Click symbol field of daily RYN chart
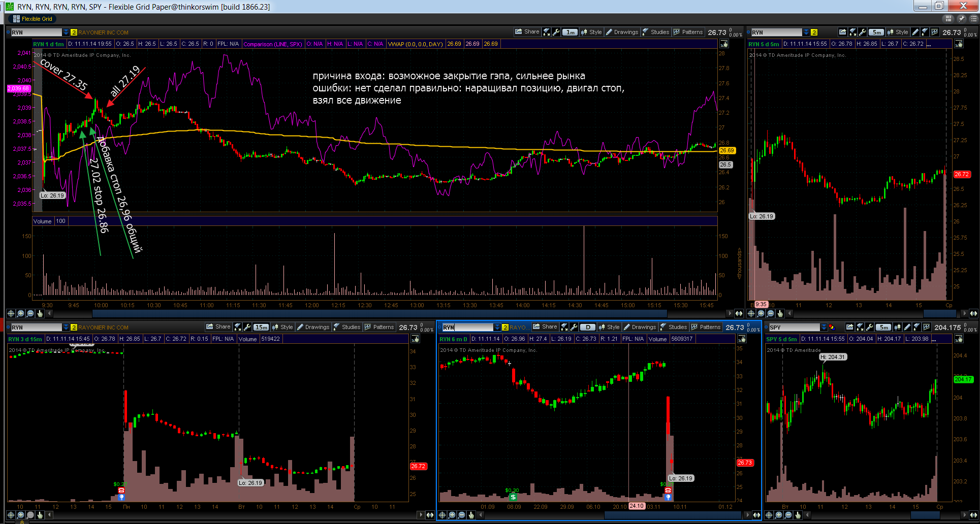 pyautogui.click(x=467, y=327)
